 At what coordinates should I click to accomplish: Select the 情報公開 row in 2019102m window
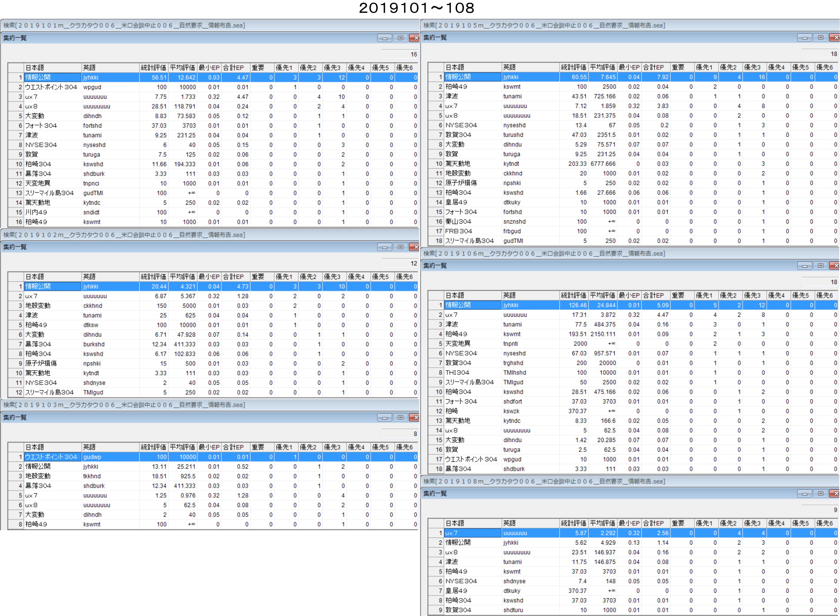[x=213, y=286]
